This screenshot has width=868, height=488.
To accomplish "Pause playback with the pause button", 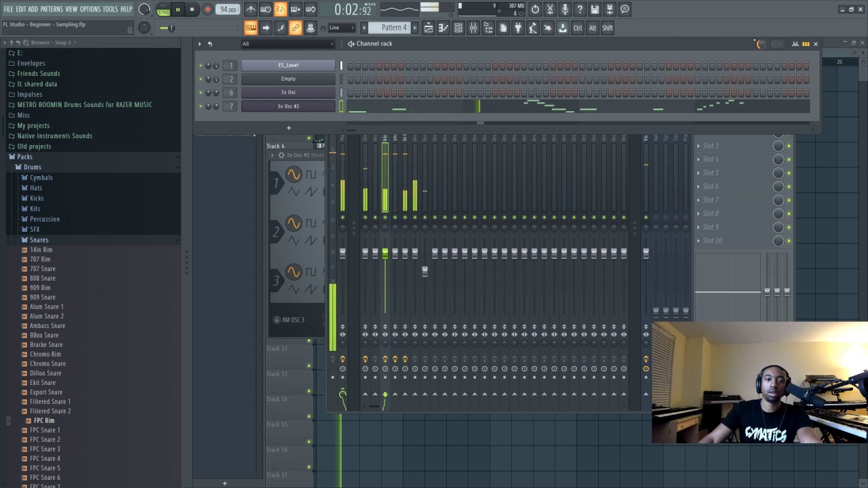I will coord(178,9).
